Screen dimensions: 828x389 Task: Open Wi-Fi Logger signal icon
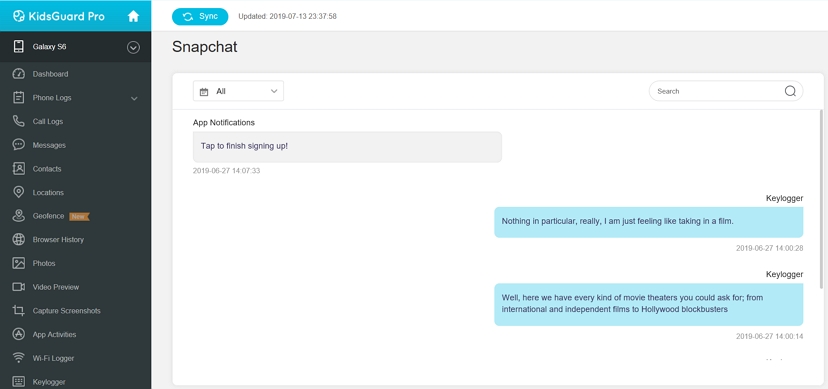coord(18,358)
